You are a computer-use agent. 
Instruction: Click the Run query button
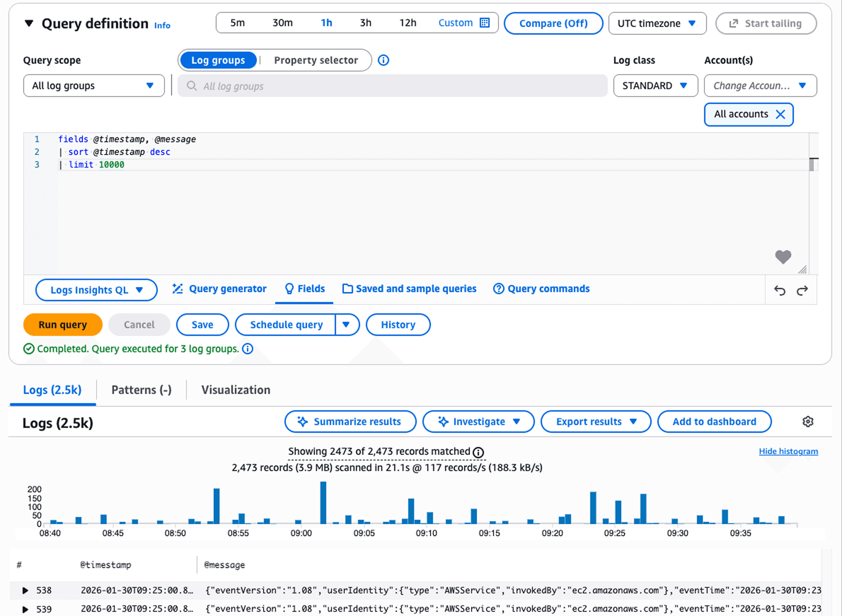coord(63,325)
